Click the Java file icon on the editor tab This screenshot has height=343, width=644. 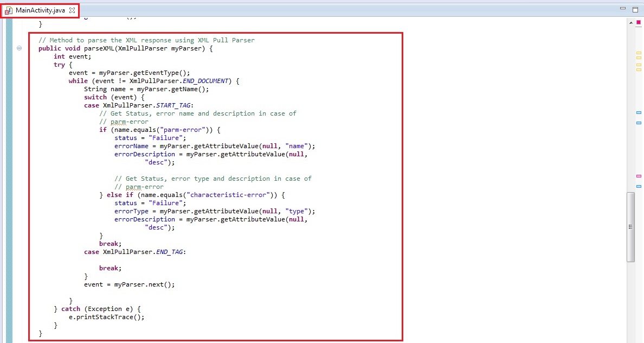pos(9,10)
